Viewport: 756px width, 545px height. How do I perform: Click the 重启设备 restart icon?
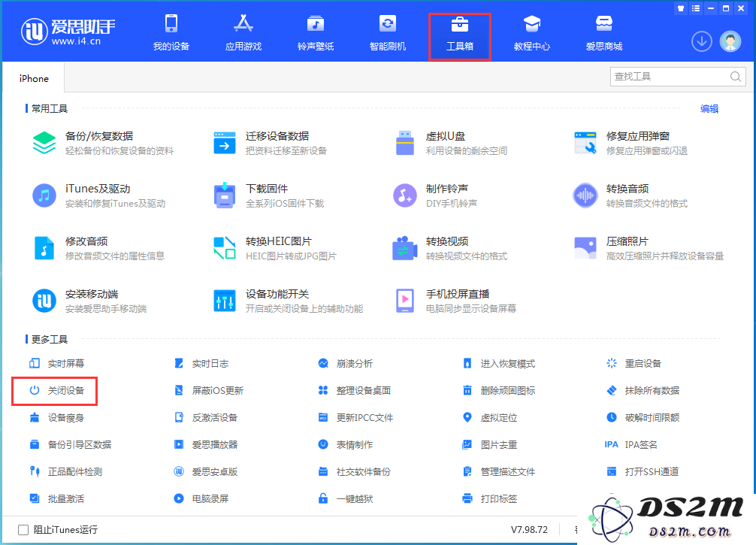click(612, 363)
